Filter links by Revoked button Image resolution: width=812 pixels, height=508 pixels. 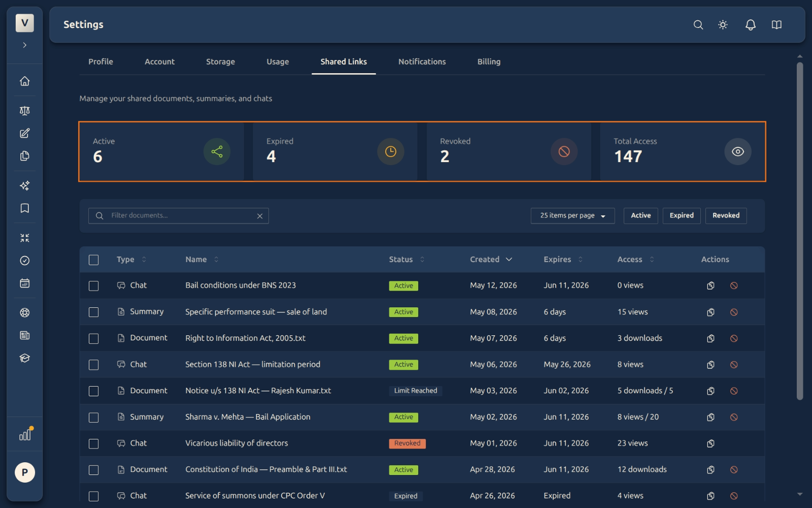(726, 215)
